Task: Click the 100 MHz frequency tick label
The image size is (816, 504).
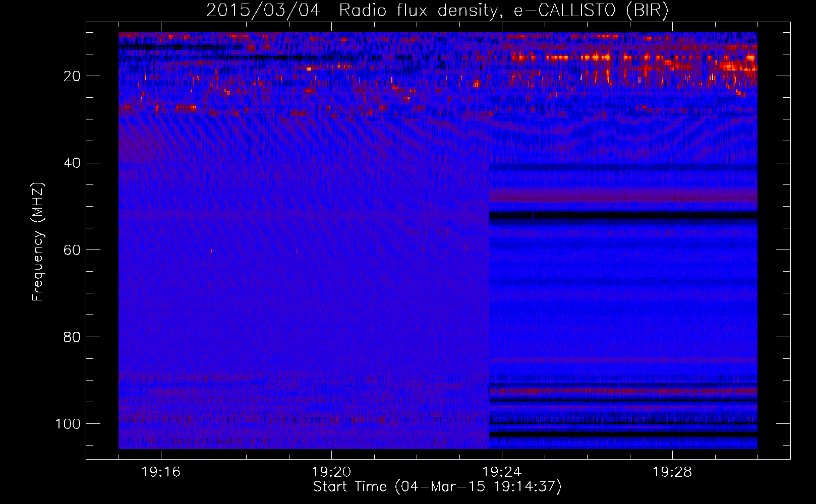Action: click(68, 424)
